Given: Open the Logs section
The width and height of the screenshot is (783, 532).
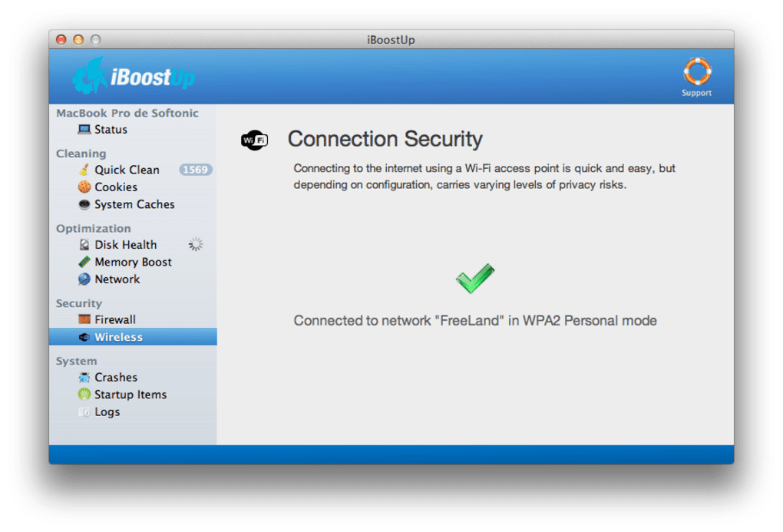Looking at the screenshot, I should [x=107, y=412].
